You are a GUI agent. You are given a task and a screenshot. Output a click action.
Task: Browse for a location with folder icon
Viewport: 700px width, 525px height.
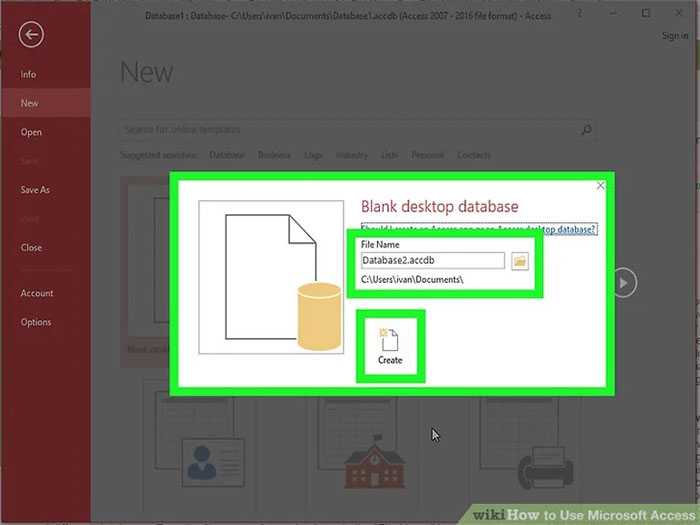click(520, 261)
